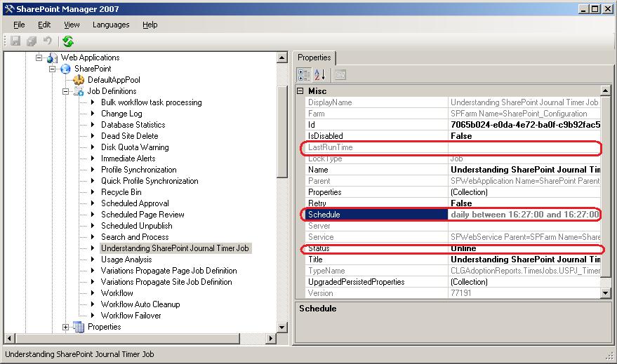Click the Web Applications node icon

tap(52, 58)
